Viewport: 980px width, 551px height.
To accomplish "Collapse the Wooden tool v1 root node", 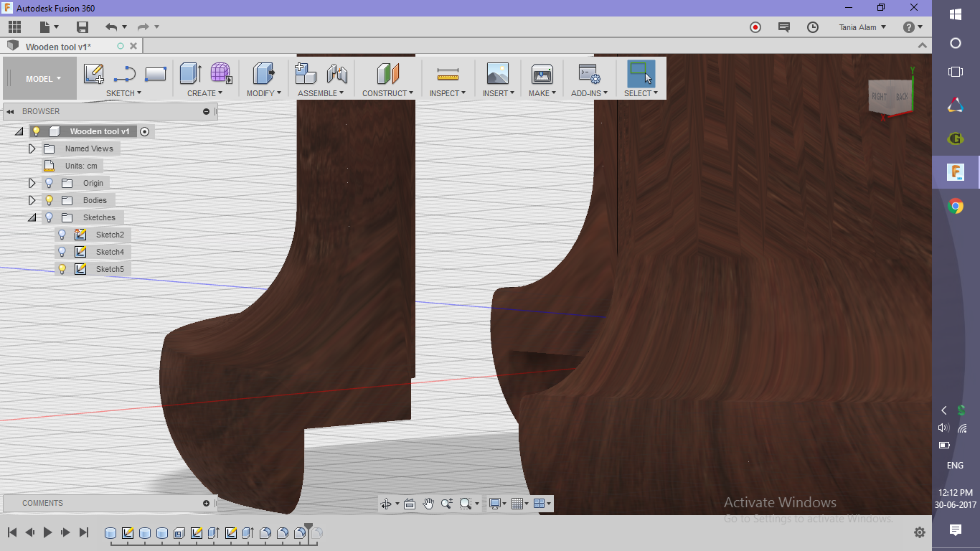I will pyautogui.click(x=19, y=131).
